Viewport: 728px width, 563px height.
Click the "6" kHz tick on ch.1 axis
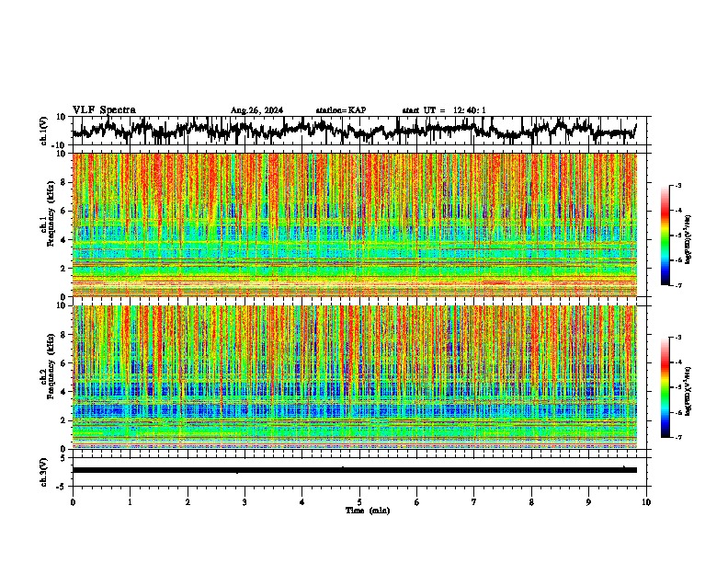tap(63, 211)
